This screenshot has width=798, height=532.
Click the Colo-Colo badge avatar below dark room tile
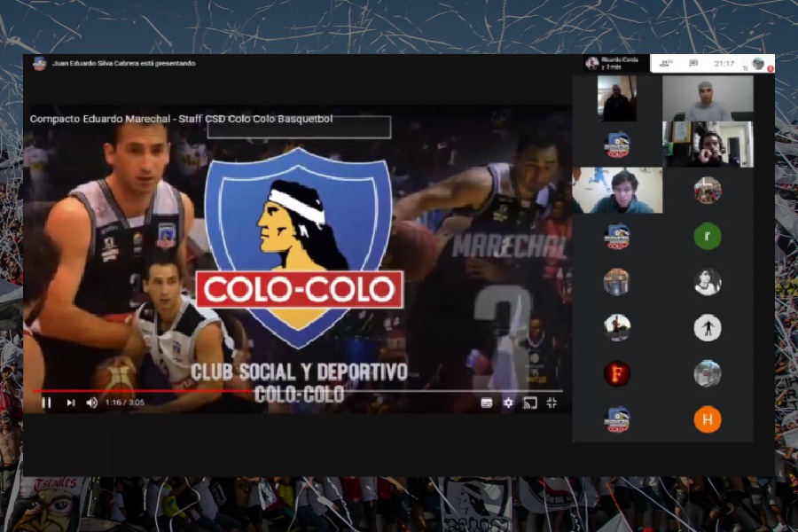(617, 145)
